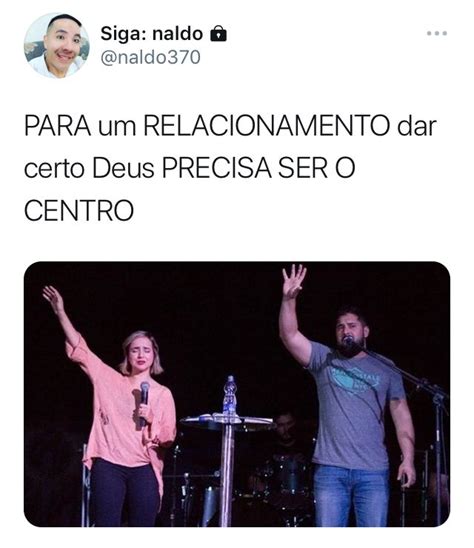Image resolution: width=474 pixels, height=548 pixels.
Task: Open the attached stage photo
Action: pos(237,394)
